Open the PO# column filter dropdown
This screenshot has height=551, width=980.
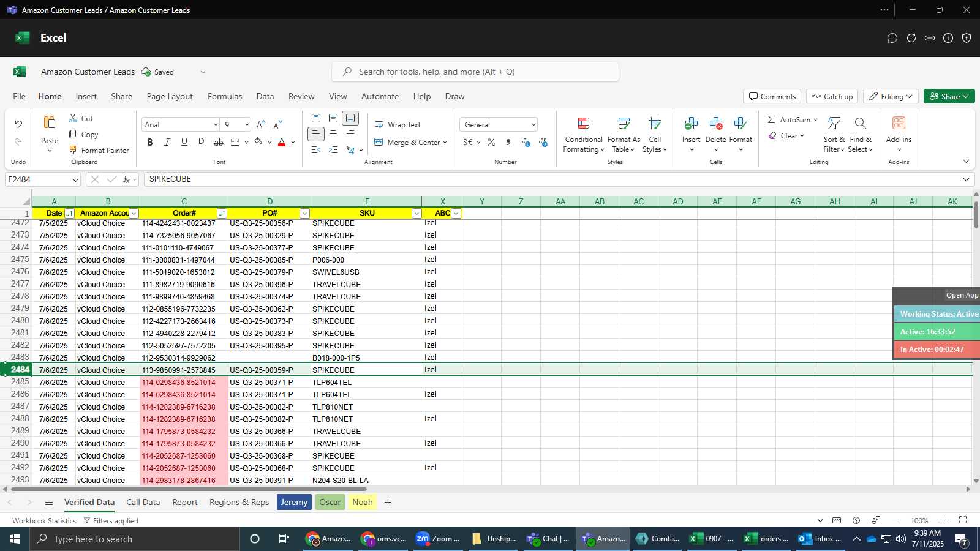point(304,213)
